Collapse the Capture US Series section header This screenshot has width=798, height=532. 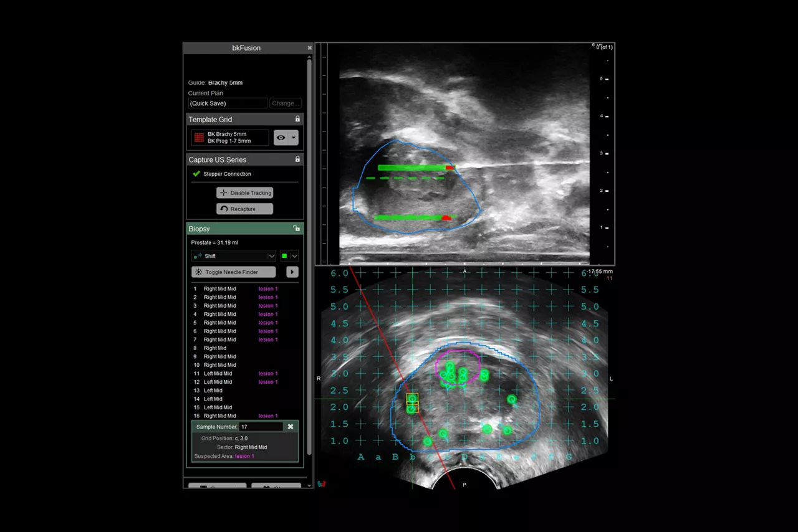coord(245,159)
